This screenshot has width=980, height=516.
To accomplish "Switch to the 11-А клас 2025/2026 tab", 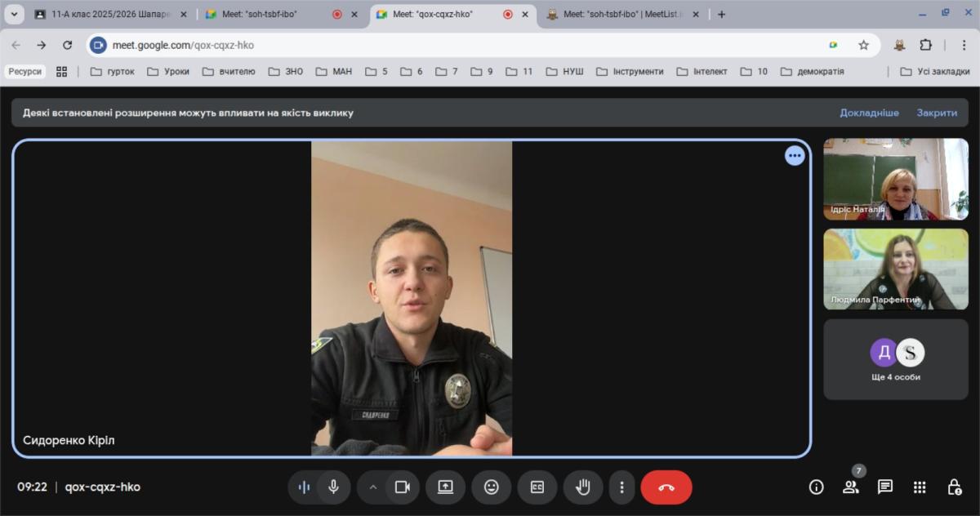I will coord(110,14).
